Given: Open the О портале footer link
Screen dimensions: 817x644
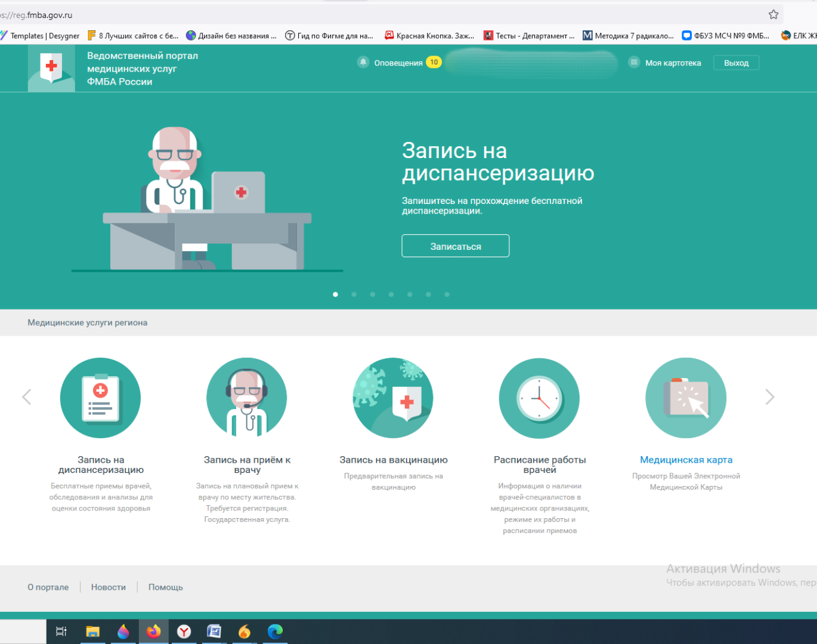Looking at the screenshot, I should 48,587.
